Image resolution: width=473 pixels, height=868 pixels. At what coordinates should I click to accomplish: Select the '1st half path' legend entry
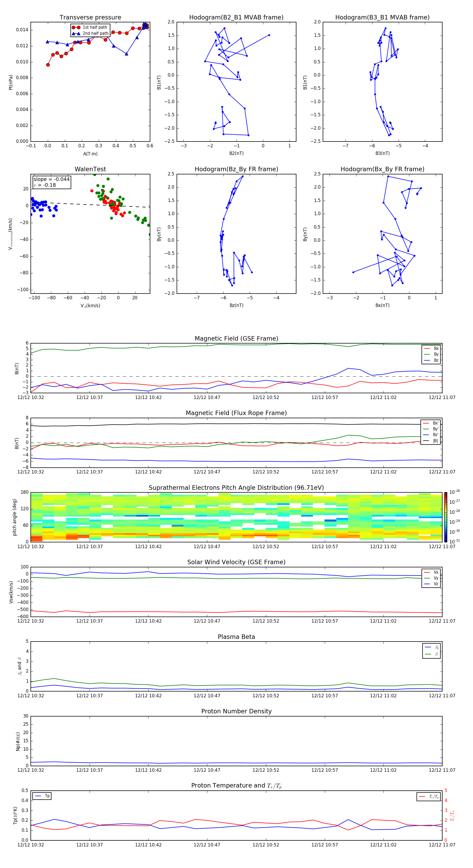[x=90, y=27]
